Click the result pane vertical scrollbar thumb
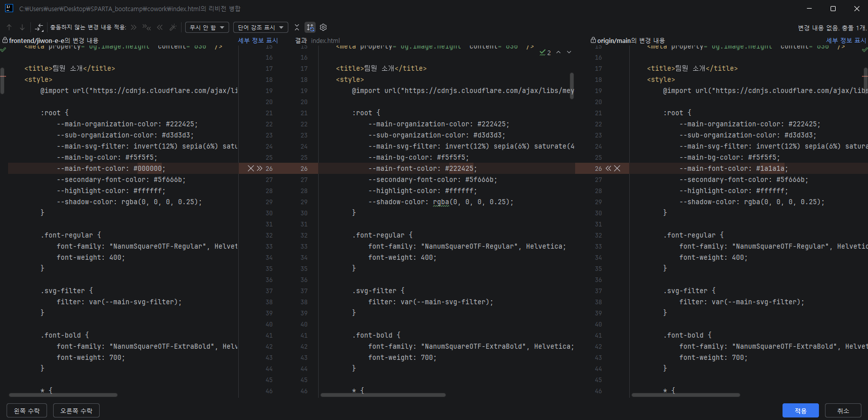 coord(572,86)
